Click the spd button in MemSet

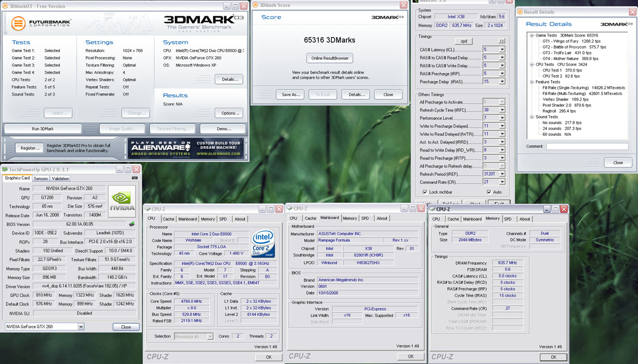point(464,41)
